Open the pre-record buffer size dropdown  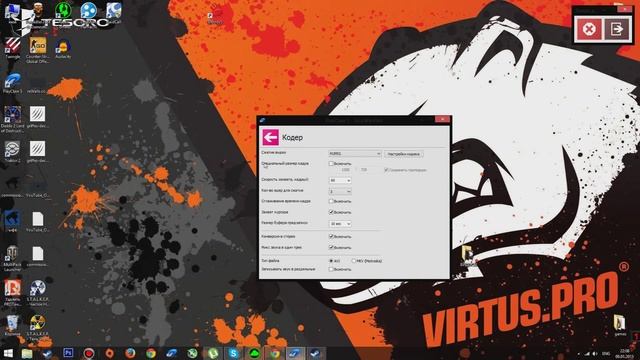(340, 224)
